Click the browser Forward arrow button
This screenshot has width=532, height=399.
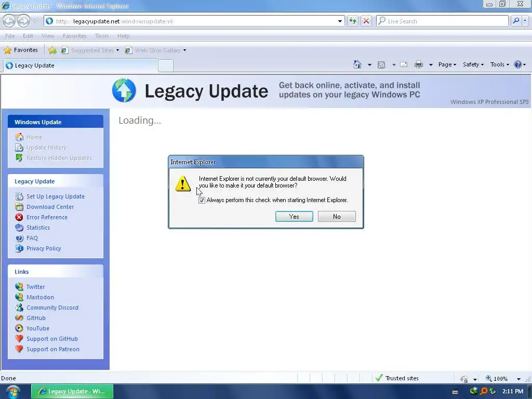[23, 21]
